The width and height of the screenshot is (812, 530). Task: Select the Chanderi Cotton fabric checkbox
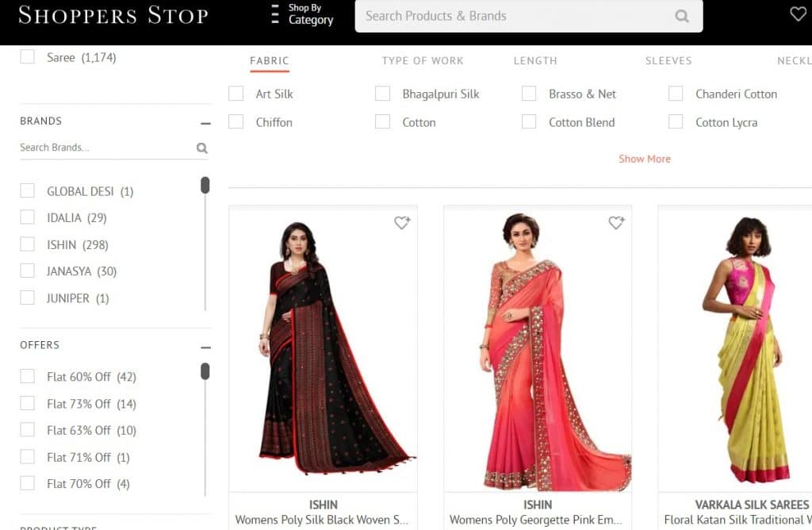pyautogui.click(x=676, y=94)
